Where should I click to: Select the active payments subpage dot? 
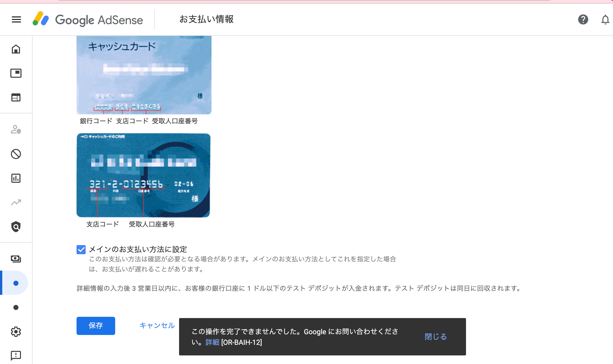pos(16,283)
